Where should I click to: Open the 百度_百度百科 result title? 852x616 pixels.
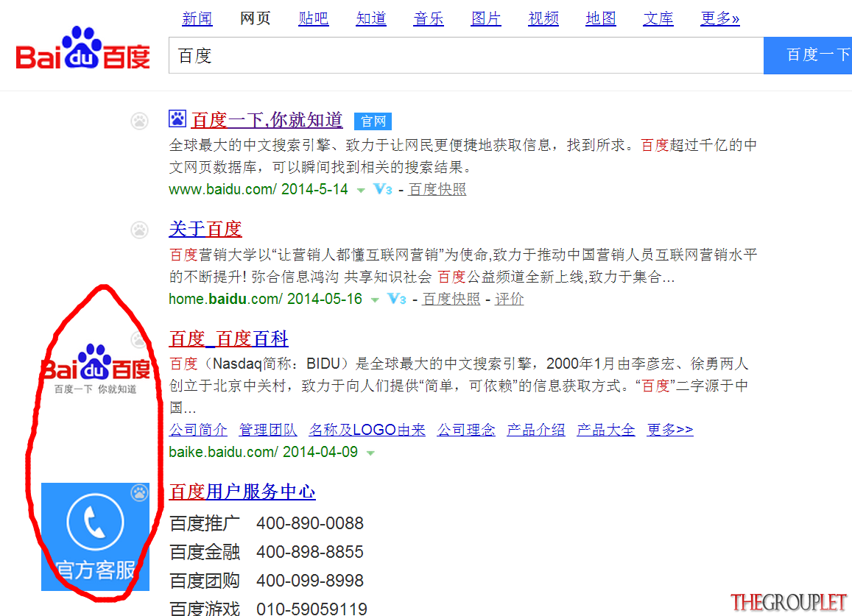(x=229, y=339)
